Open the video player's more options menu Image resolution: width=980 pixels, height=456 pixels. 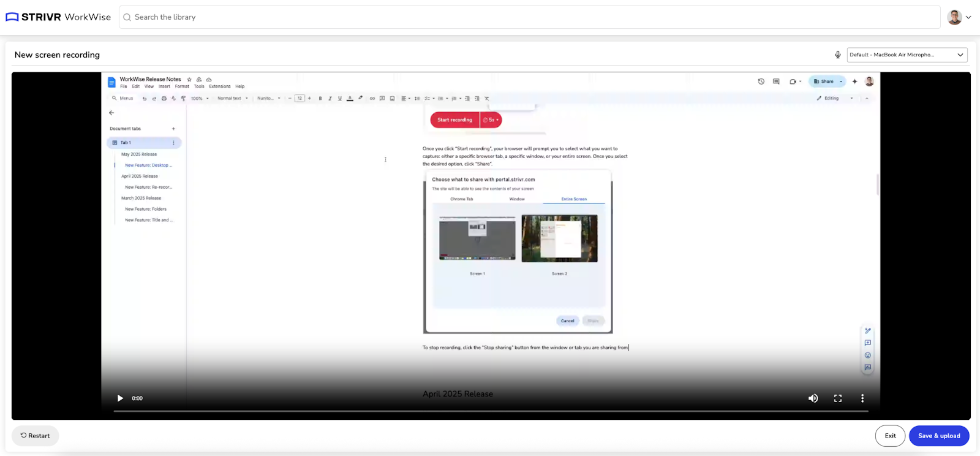tap(862, 398)
